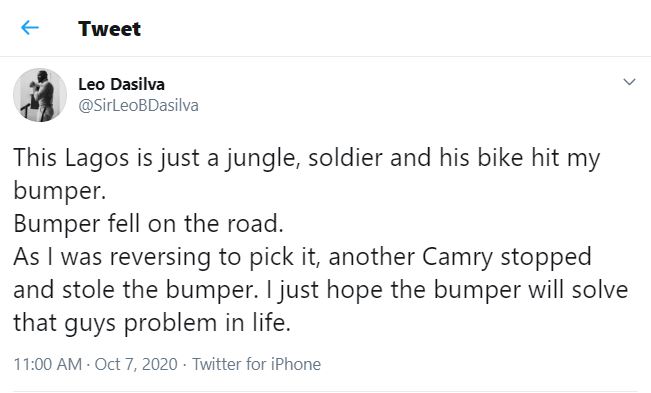Click the word "stopped" in the tweet
The image size is (651, 393).
(x=546, y=257)
